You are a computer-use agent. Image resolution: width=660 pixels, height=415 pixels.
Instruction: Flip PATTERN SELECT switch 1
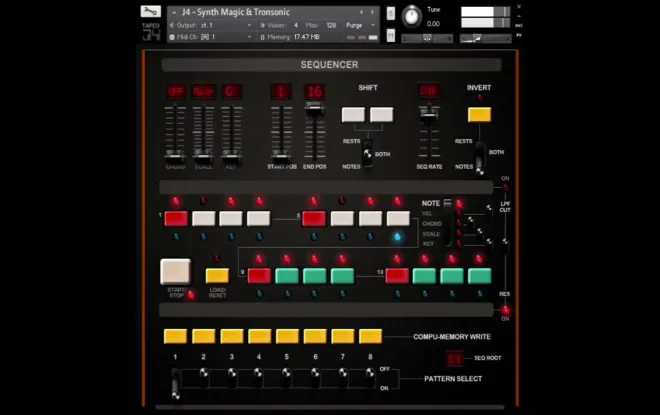[176, 384]
